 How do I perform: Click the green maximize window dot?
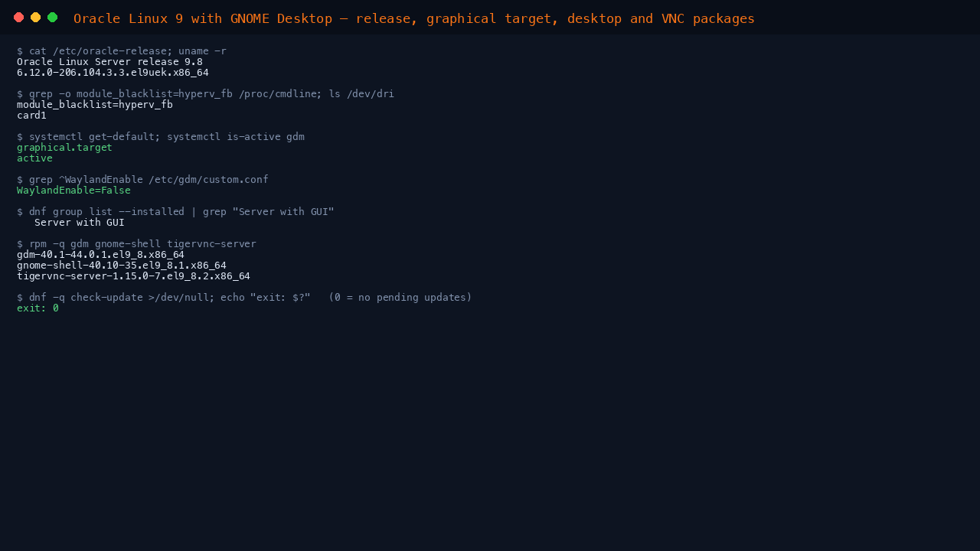click(53, 18)
